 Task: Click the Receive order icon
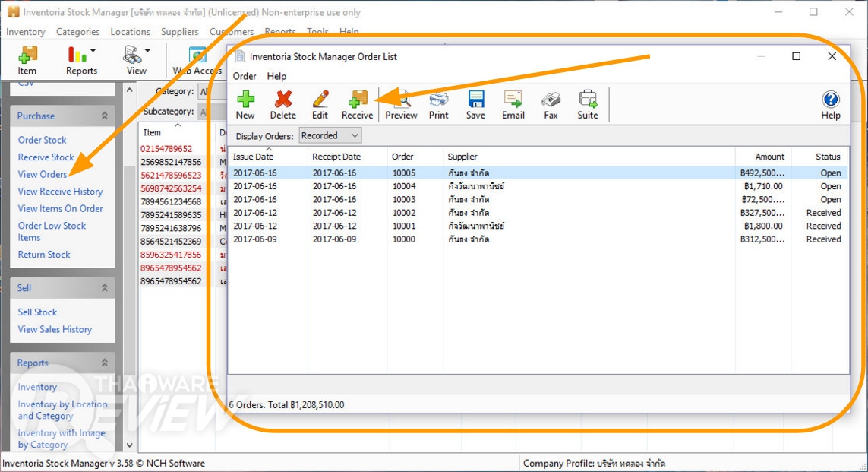(357, 105)
